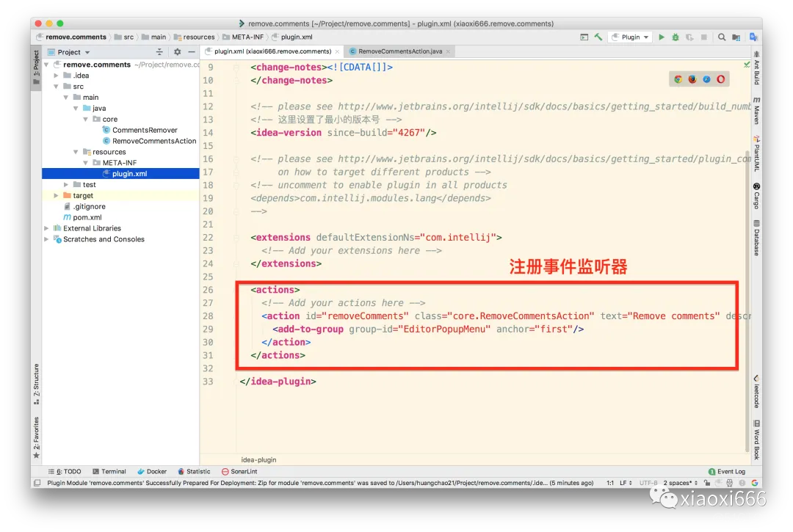The height and width of the screenshot is (532, 793).
Task: Switch to the RemoveCommentsAction.java tab
Action: (400, 51)
